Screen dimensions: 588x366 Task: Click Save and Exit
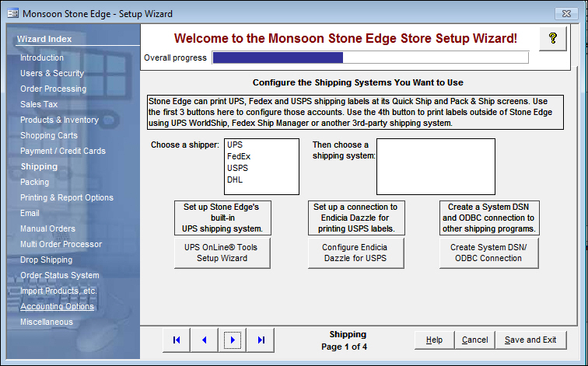[530, 340]
